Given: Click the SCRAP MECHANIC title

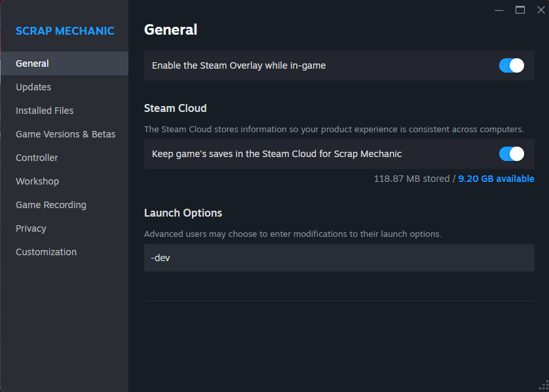Looking at the screenshot, I should [65, 31].
